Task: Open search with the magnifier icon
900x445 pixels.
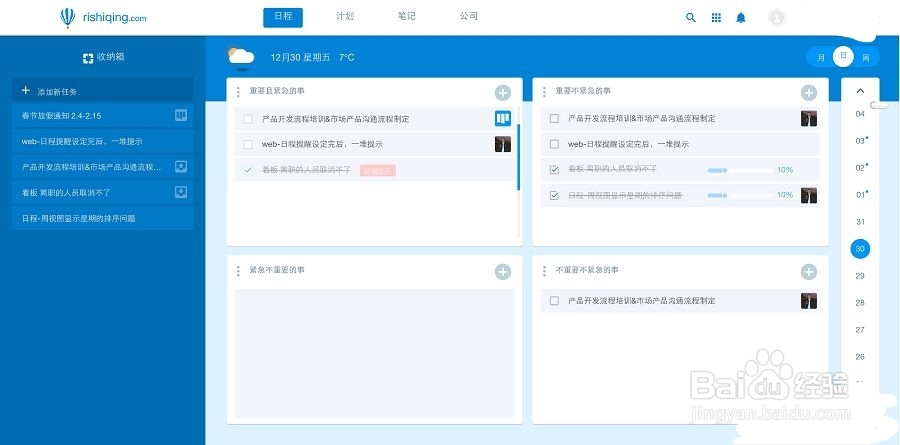Action: click(690, 18)
